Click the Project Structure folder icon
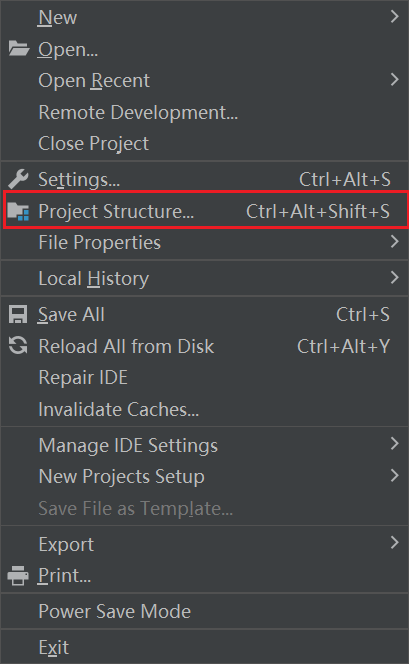409x664 pixels. tap(18, 211)
